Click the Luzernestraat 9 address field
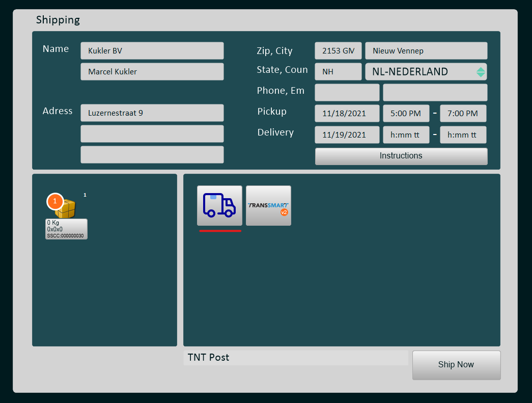 tap(152, 113)
